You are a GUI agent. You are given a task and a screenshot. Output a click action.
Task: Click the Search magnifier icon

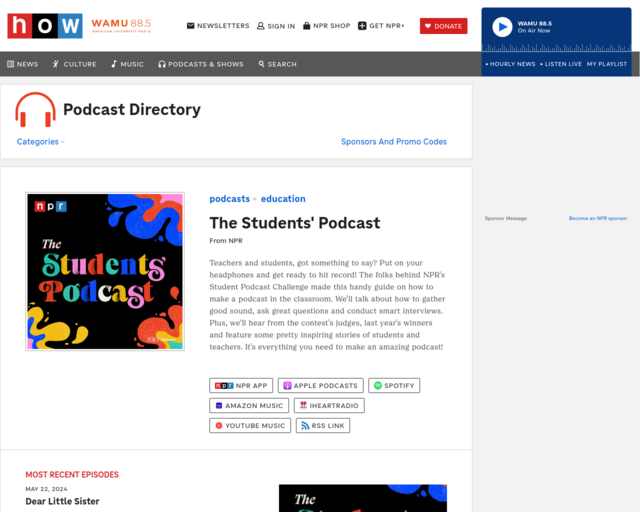point(261,64)
